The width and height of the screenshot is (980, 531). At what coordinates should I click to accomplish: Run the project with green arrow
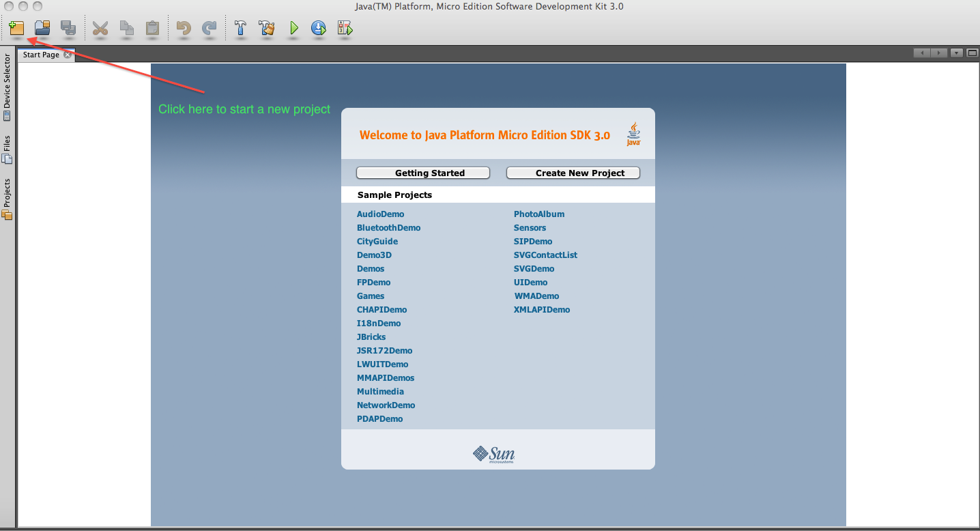pos(293,28)
